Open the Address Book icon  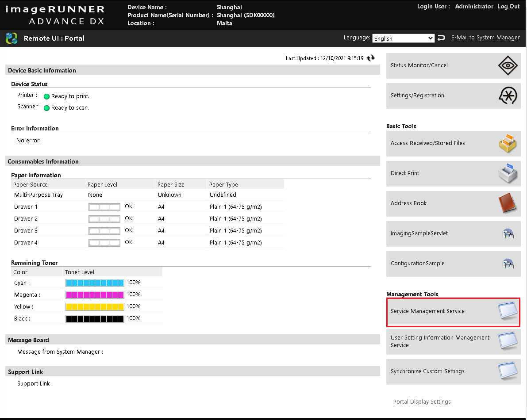click(x=508, y=203)
